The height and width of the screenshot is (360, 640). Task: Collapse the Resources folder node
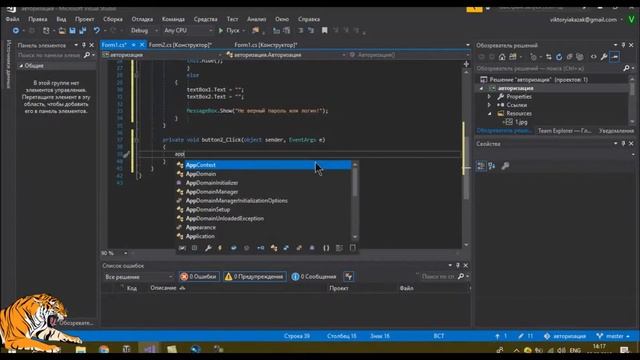(x=489, y=113)
